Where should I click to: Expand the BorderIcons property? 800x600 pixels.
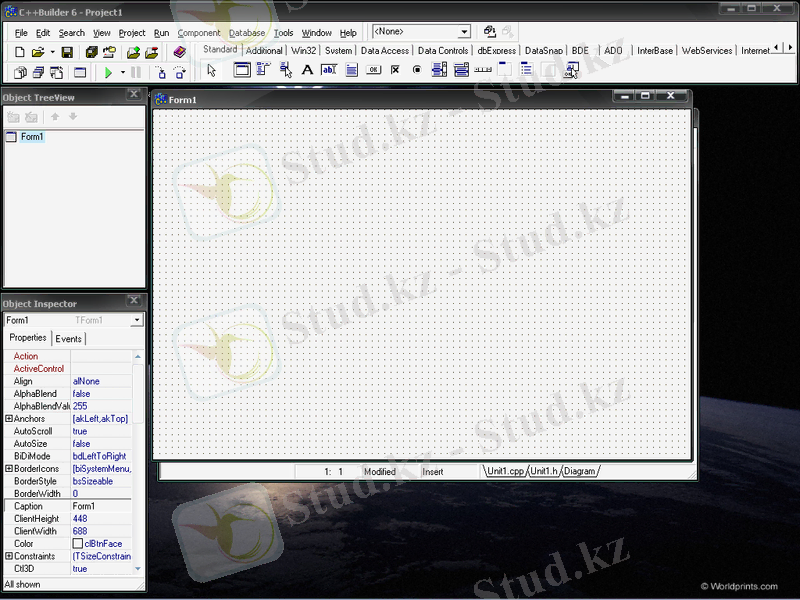pyautogui.click(x=9, y=468)
